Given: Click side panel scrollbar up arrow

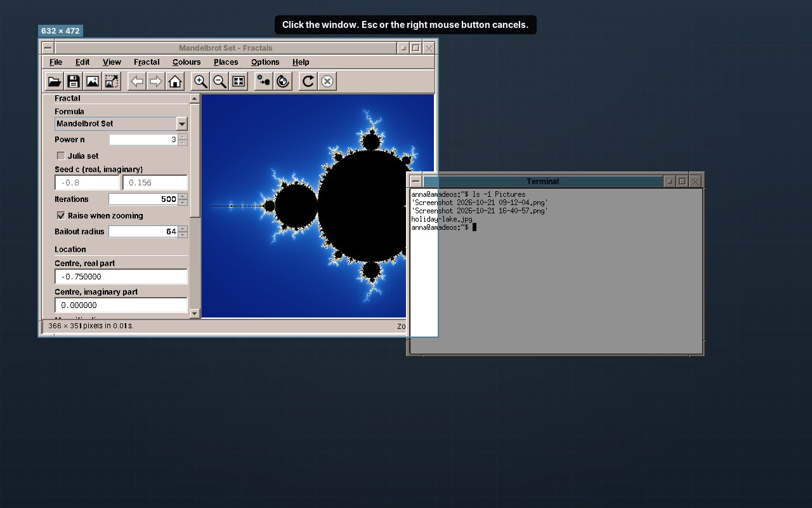Looking at the screenshot, I should (195, 98).
